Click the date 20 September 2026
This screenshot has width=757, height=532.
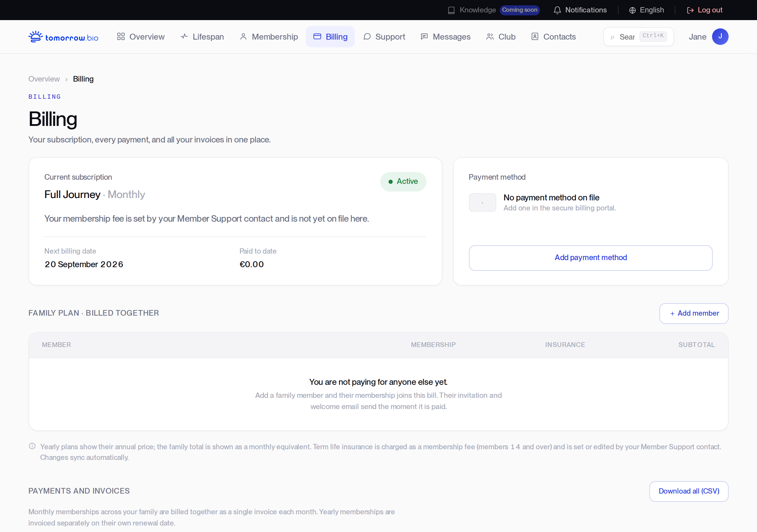coord(84,264)
